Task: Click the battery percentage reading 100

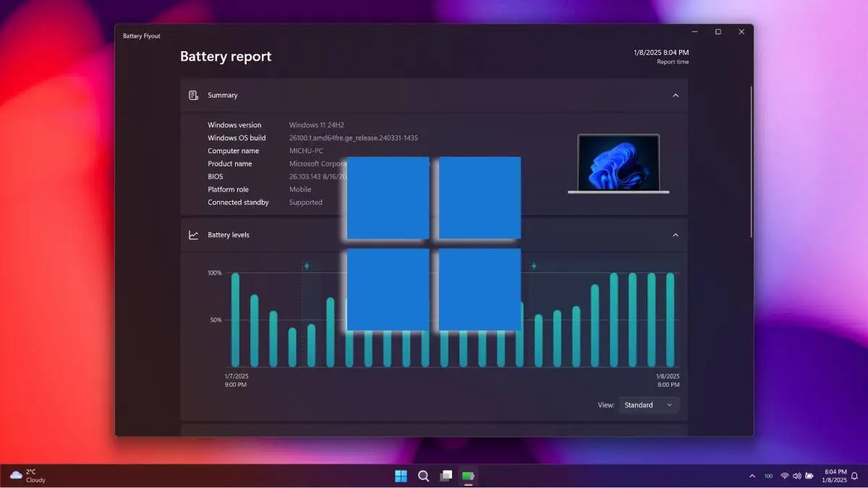Action: point(768,476)
